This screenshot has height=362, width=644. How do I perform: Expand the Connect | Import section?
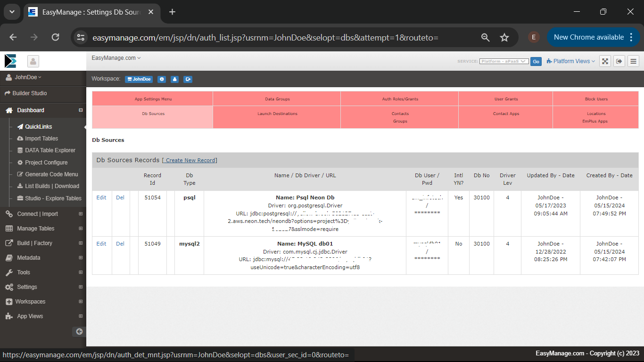click(81, 214)
